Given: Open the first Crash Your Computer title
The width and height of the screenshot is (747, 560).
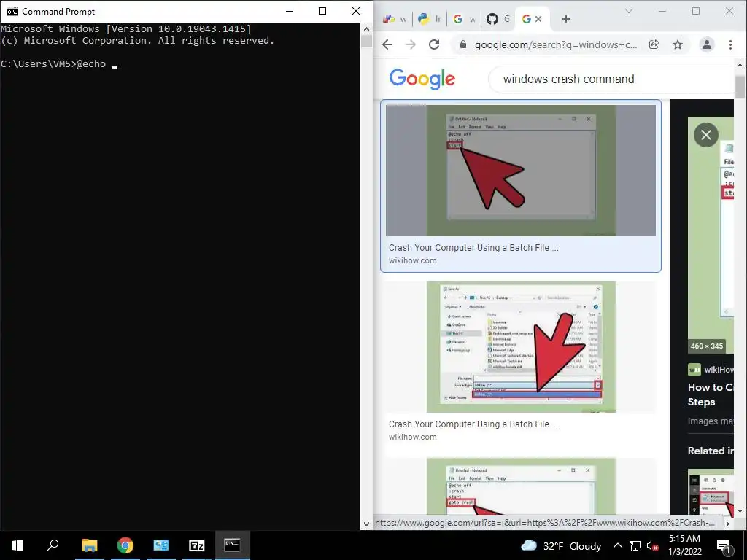Looking at the screenshot, I should coord(473,248).
